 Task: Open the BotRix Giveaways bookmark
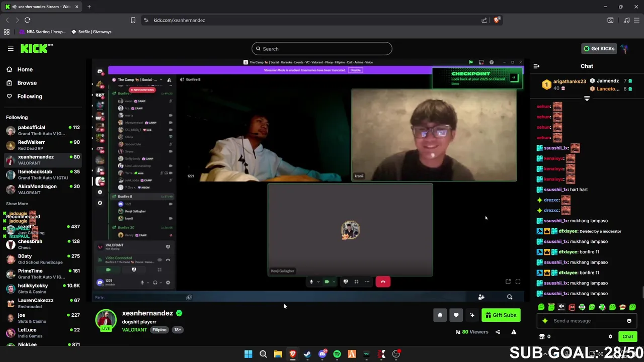point(91,32)
